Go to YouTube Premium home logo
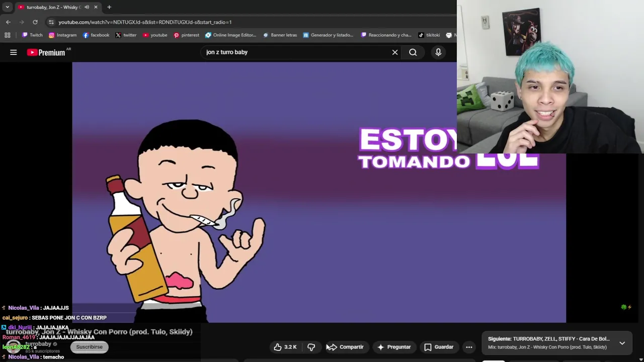The width and height of the screenshot is (644, 362). point(46,52)
